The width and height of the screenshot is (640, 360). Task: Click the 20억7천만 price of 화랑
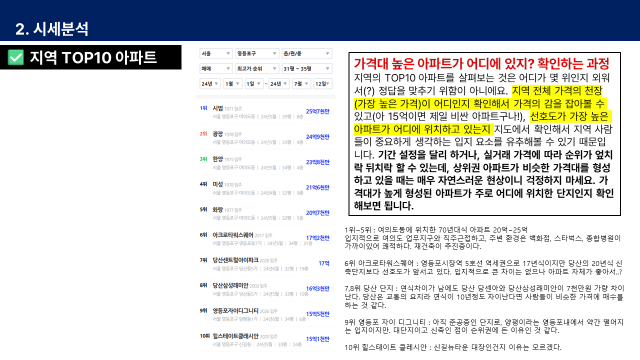click(318, 213)
